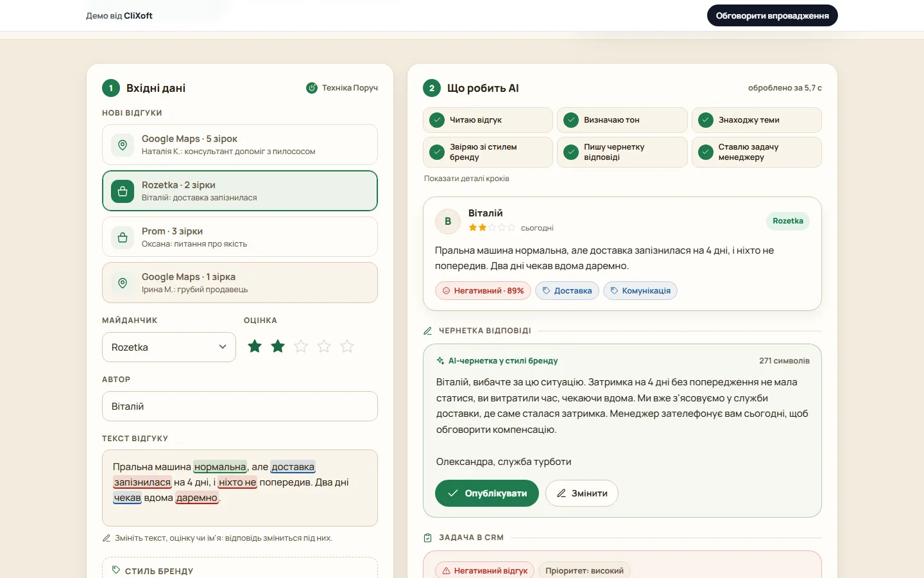The image size is (924, 578).
Task: Click the check icon next to Ставлю задачу менеджеру
Action: click(x=706, y=152)
